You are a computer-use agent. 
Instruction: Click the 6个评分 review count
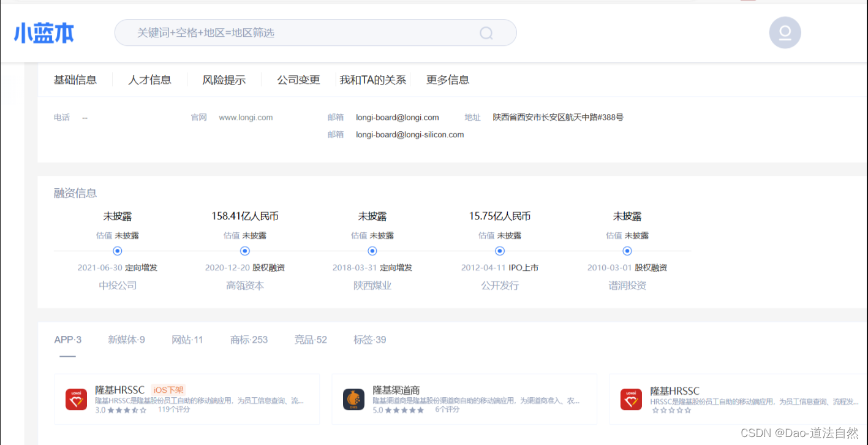pos(447,409)
